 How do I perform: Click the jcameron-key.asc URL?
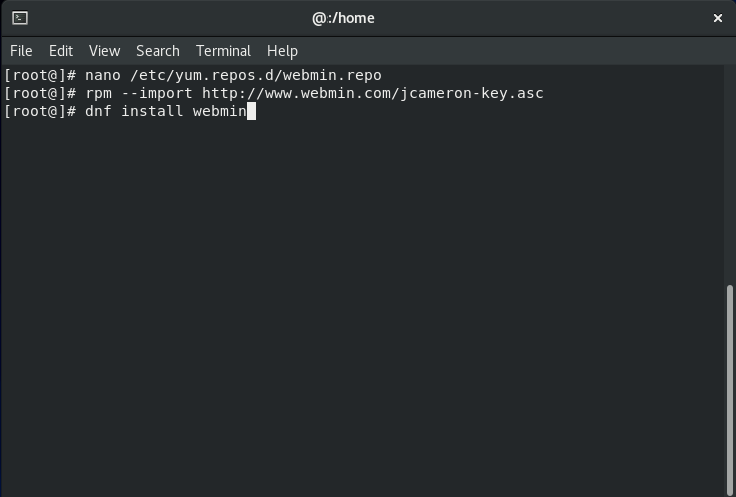pos(373,93)
